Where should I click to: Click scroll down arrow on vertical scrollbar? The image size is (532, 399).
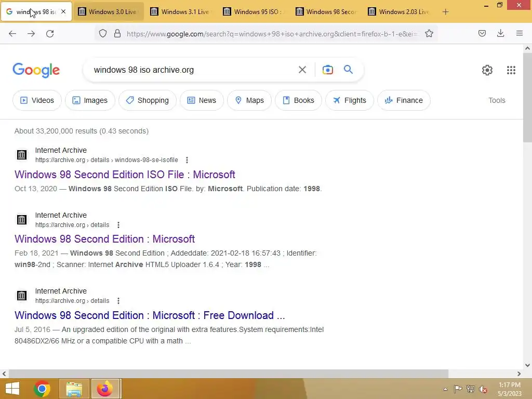pos(527,365)
